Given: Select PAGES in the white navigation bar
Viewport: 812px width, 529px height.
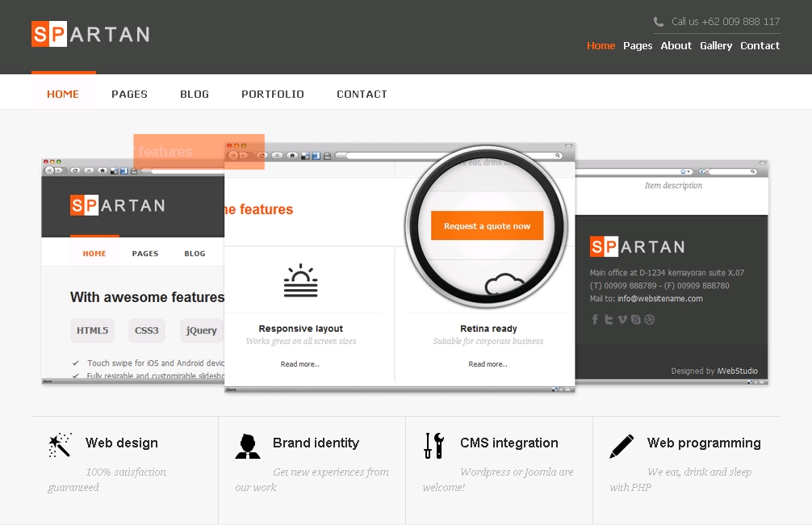Looking at the screenshot, I should coord(129,94).
